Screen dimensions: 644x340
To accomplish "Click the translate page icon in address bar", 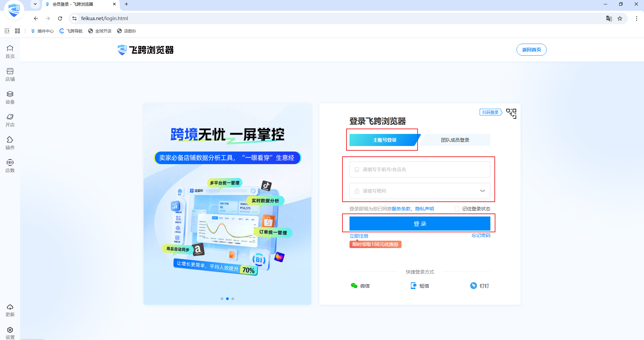I will [609, 18].
